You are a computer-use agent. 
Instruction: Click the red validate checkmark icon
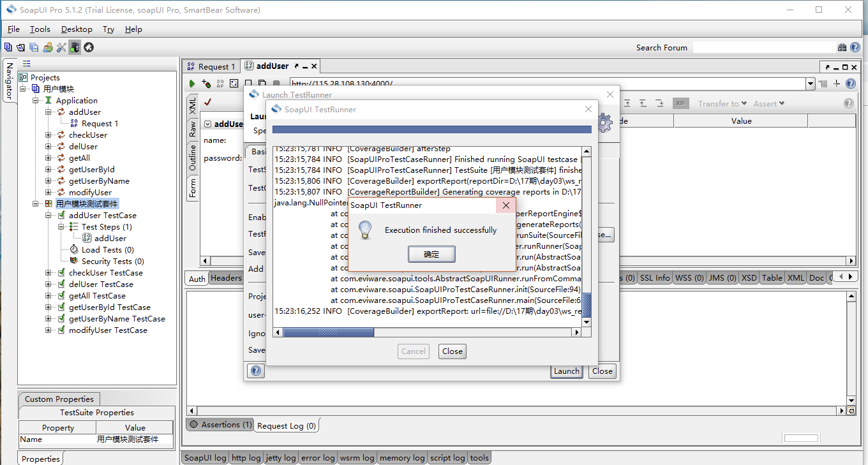[207, 102]
